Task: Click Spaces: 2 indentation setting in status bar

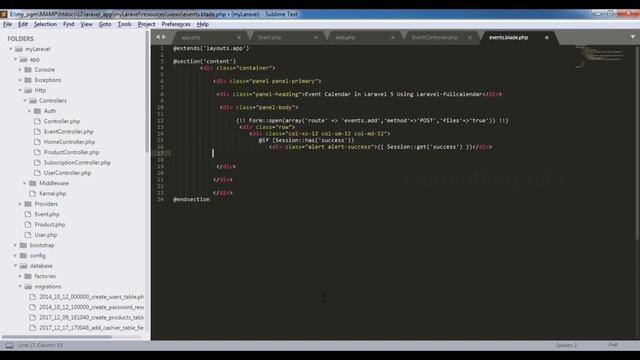Action: click(x=566, y=345)
